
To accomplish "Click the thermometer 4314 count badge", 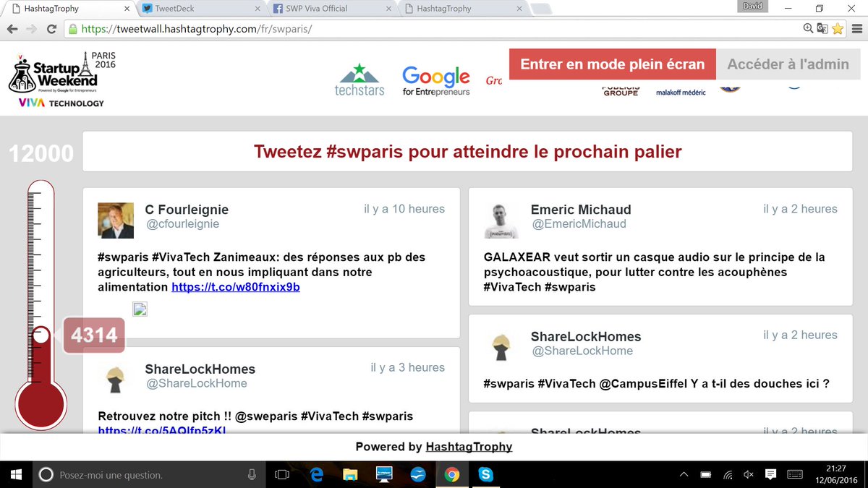I will (94, 335).
